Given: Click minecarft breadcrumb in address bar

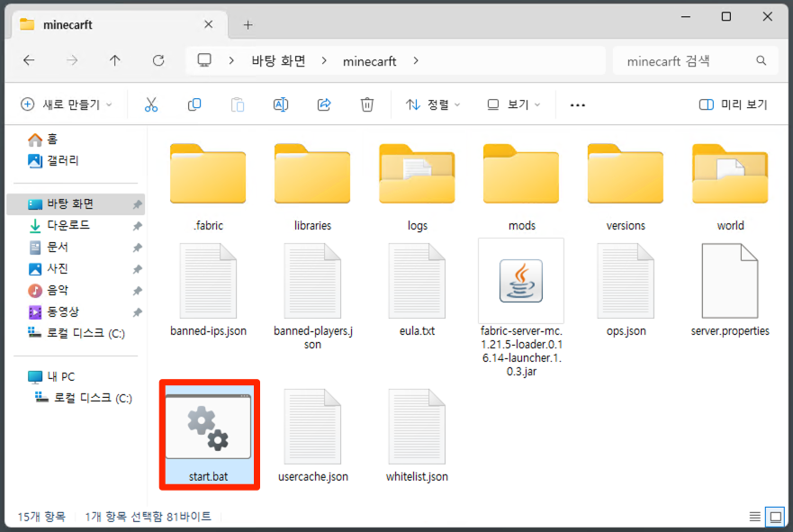Looking at the screenshot, I should coord(370,61).
